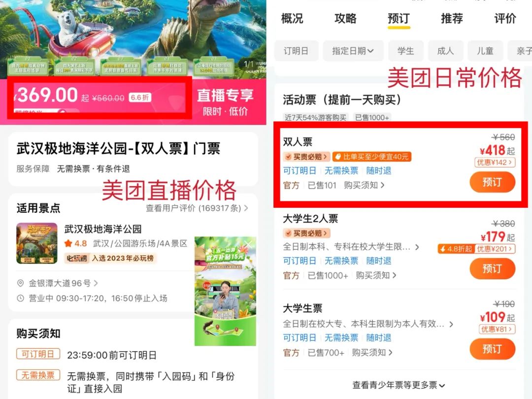Image resolution: width=532 pixels, height=399 pixels.
Task: Switch to the 攻略 tab
Action: pyautogui.click(x=345, y=18)
